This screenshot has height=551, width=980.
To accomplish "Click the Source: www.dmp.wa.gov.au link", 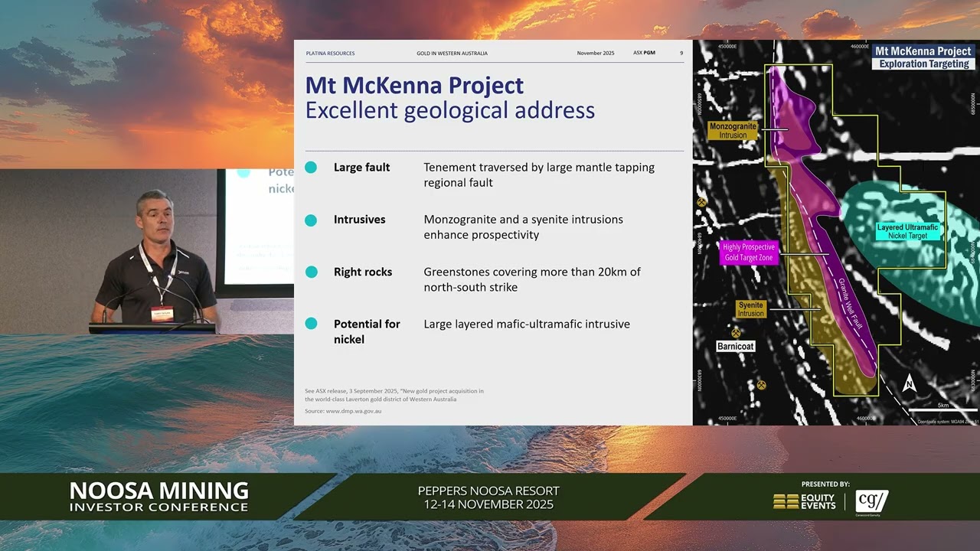I will click(x=343, y=411).
